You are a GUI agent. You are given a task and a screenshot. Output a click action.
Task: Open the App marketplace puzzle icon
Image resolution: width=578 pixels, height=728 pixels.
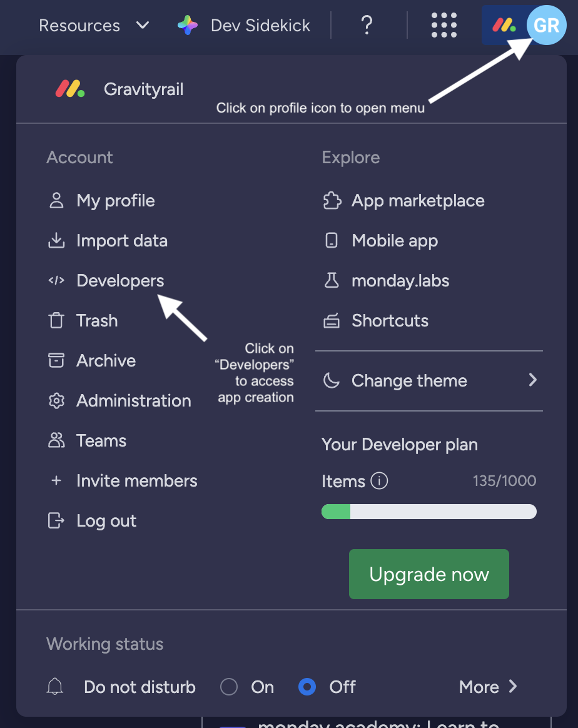[x=332, y=200]
